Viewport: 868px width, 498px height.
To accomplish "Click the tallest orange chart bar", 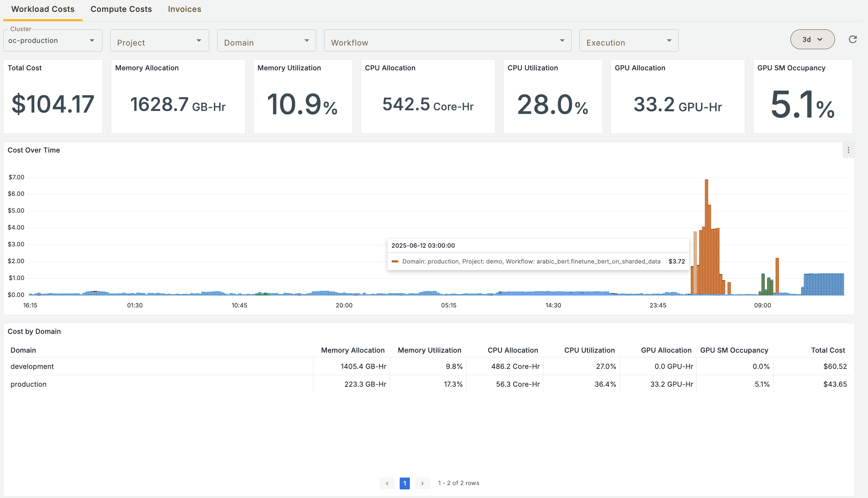I will 706,236.
